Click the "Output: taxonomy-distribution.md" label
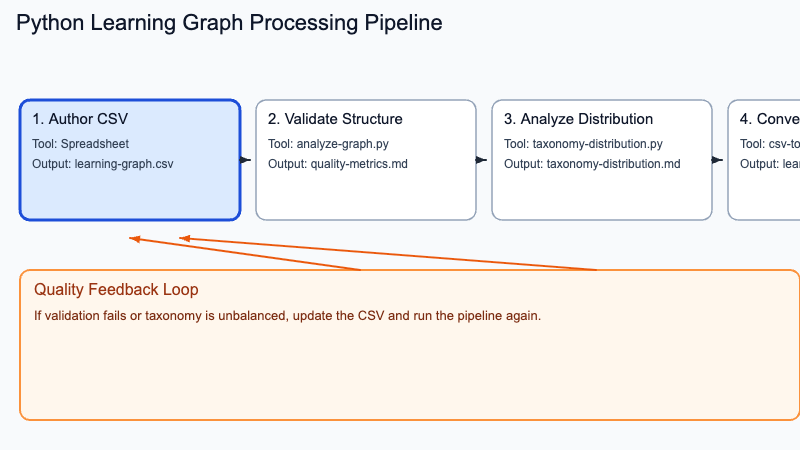This screenshot has height=450, width=800. (592, 164)
